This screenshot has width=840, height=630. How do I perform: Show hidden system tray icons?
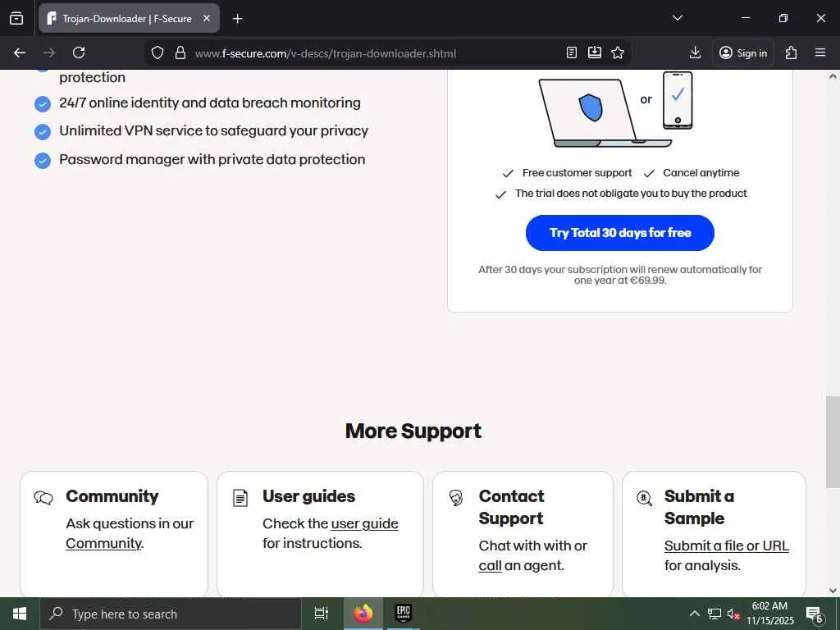click(694, 614)
